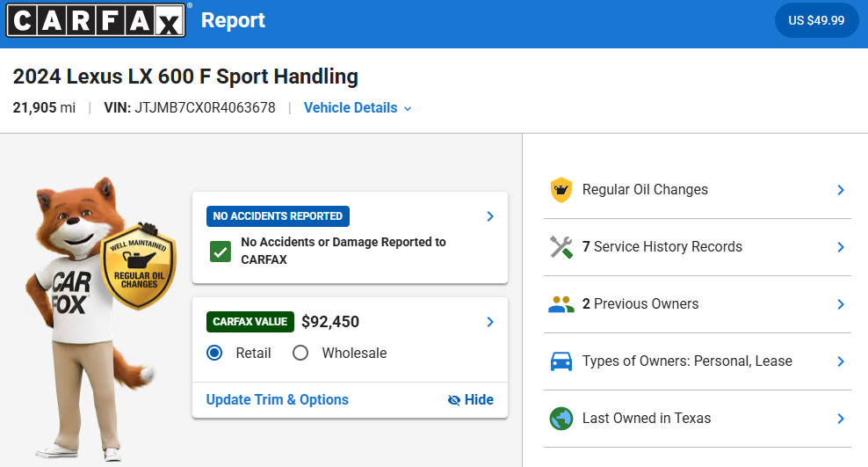The width and height of the screenshot is (868, 467).
Task: Click the blue car owner-type icon
Action: click(561, 361)
